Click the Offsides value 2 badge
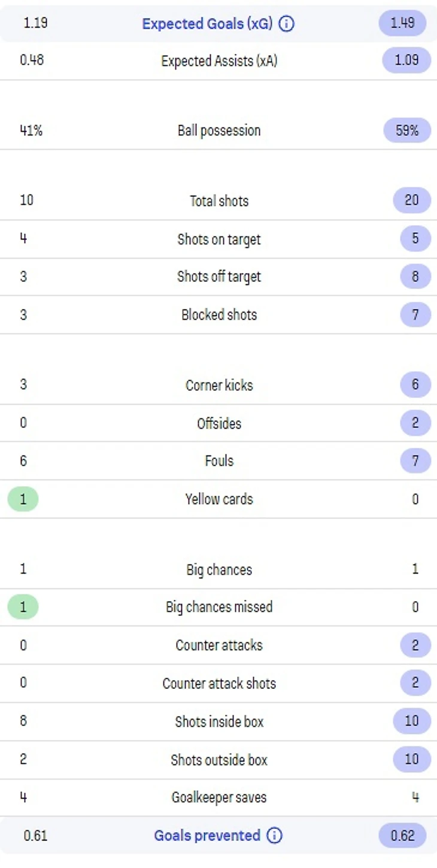Screen dimensions: 437x868 pyautogui.click(x=415, y=423)
